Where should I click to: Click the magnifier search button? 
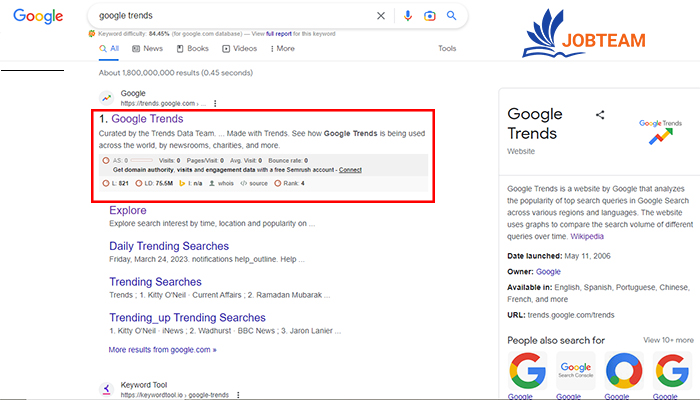(452, 16)
